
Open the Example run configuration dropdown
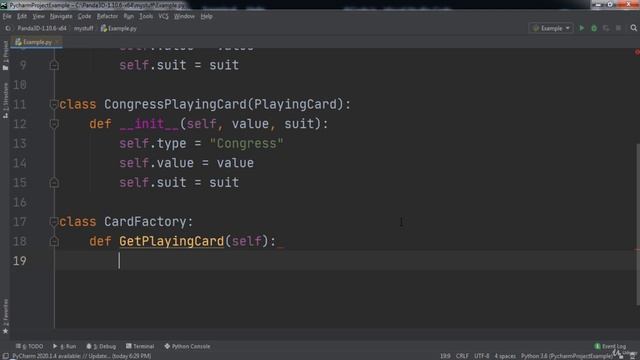point(551,28)
